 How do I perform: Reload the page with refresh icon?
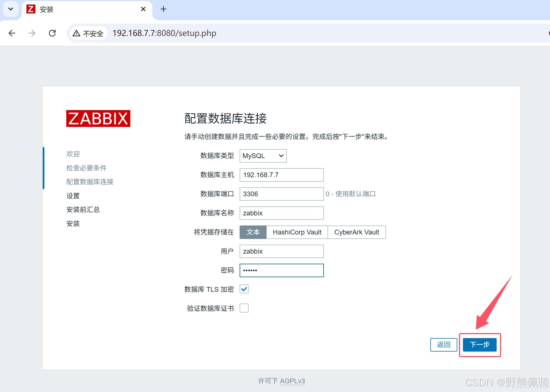(52, 33)
